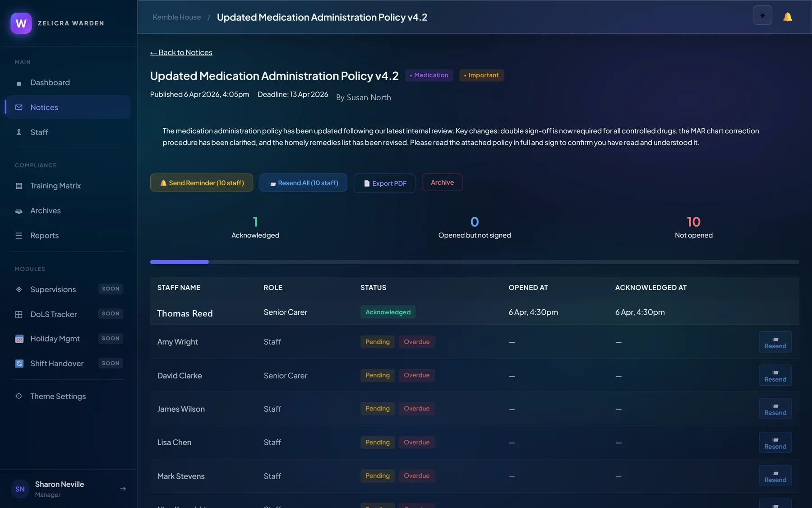Click the Theme Settings gear icon

pyautogui.click(x=18, y=396)
